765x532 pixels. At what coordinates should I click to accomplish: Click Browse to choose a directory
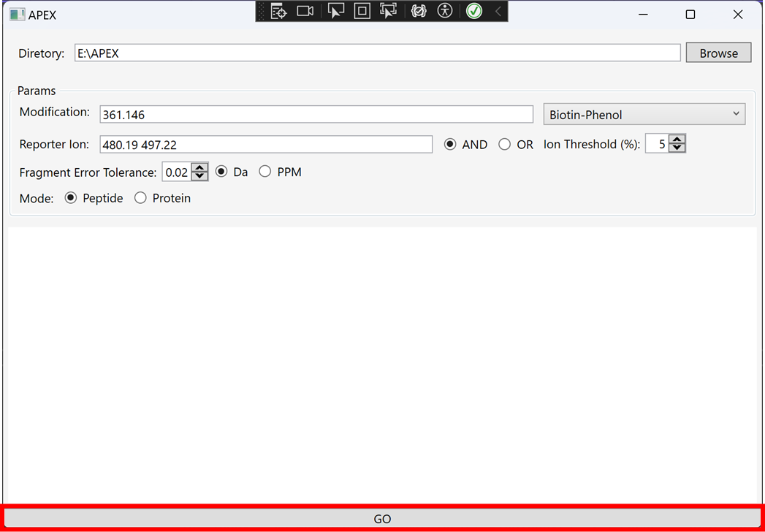coord(718,53)
